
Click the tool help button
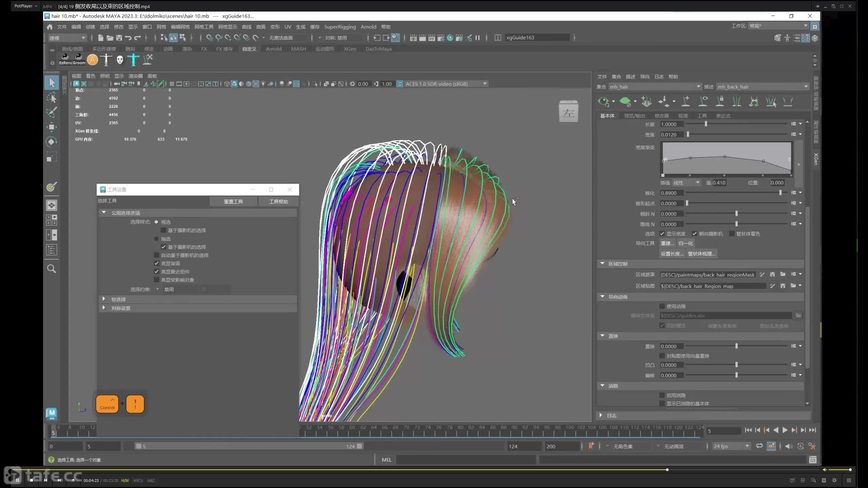click(278, 201)
